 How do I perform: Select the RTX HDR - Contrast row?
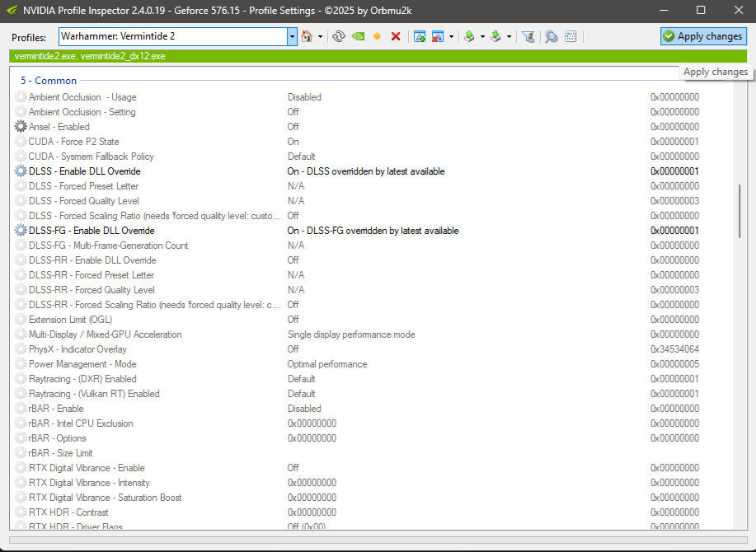coord(371,512)
